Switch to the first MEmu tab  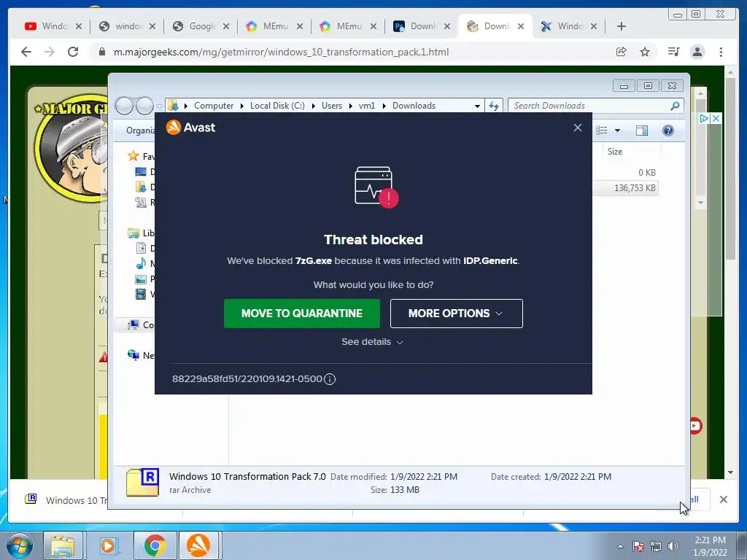(274, 26)
